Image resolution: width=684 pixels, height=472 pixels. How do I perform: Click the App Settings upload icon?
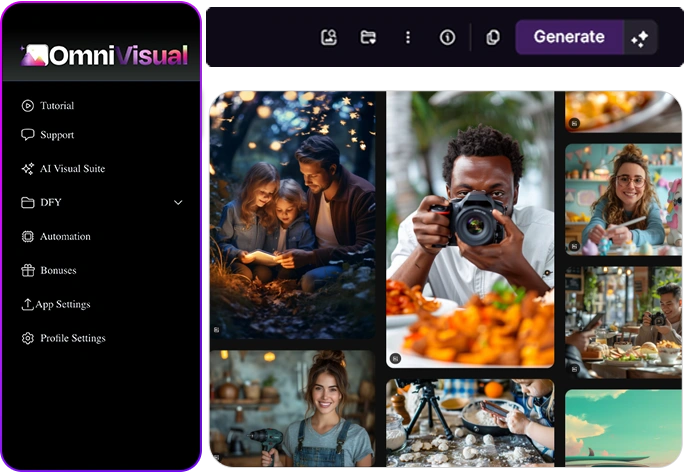27,304
